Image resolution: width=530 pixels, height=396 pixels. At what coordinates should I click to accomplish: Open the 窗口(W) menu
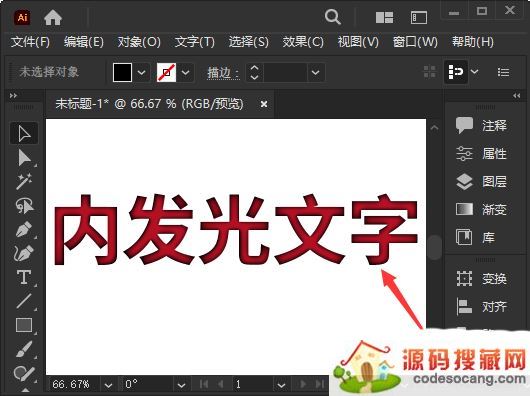tap(415, 42)
